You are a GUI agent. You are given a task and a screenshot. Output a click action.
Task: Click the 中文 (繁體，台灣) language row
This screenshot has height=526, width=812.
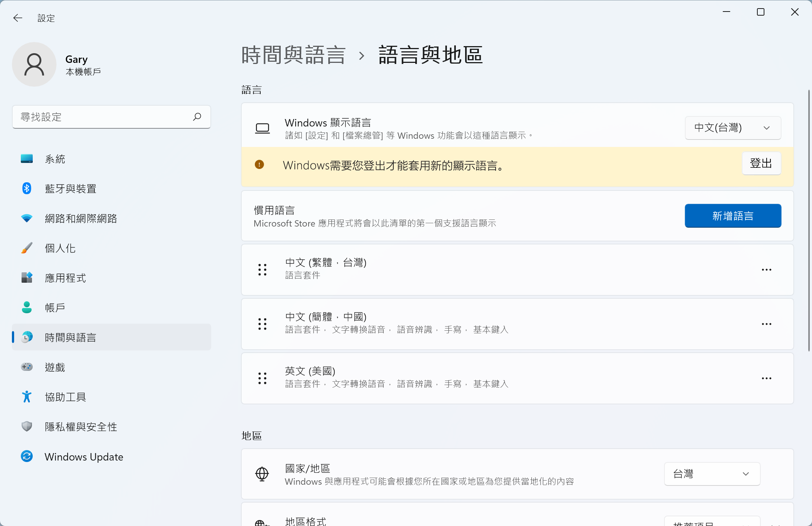pos(517,270)
